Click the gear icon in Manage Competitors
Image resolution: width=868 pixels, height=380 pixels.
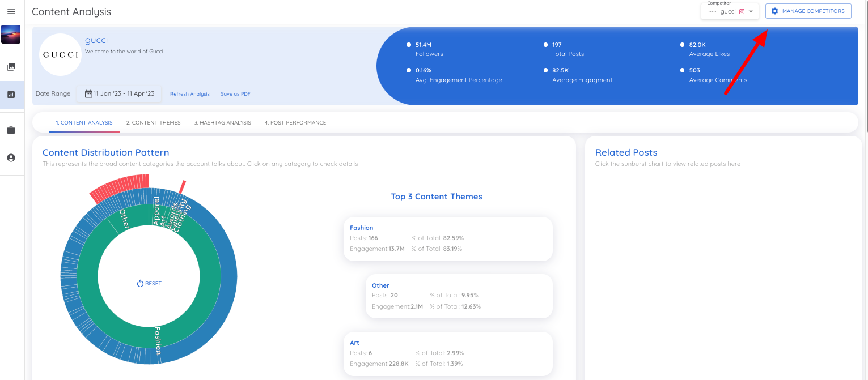[774, 11]
